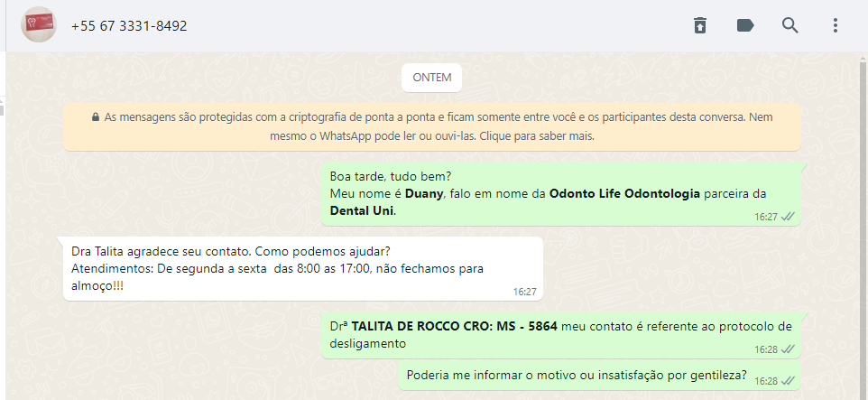Click the 'TALITA DE ROCCO CRO' message bubble
This screenshot has width=868, height=400.
[x=560, y=335]
